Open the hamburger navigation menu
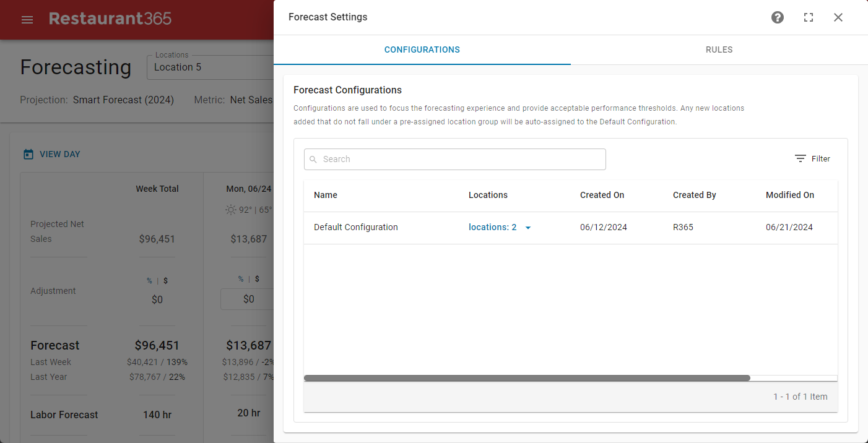 pyautogui.click(x=27, y=20)
